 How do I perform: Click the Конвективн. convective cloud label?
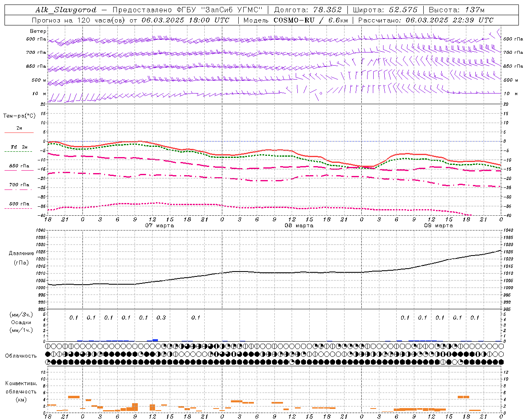point(21,383)
